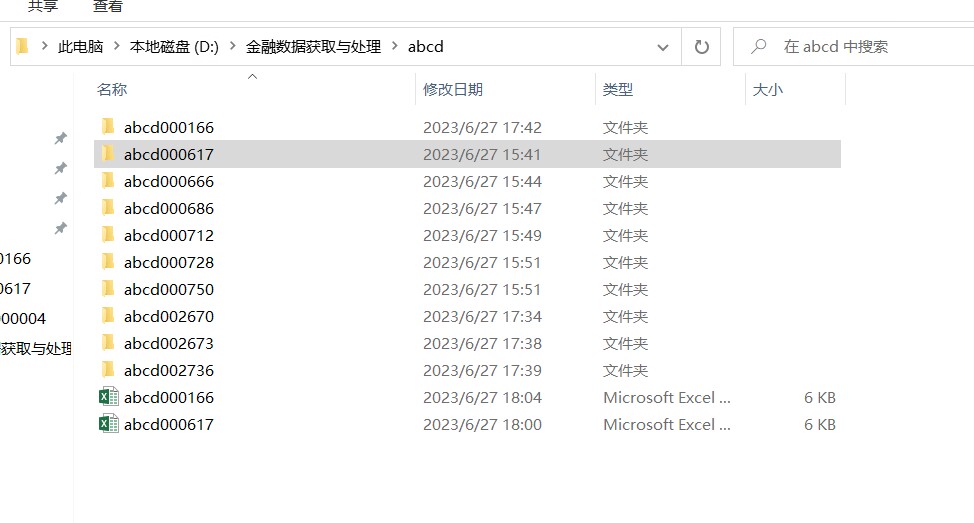Click folder icon beside abcd002673
The width and height of the screenshot is (974, 523).
pos(108,343)
